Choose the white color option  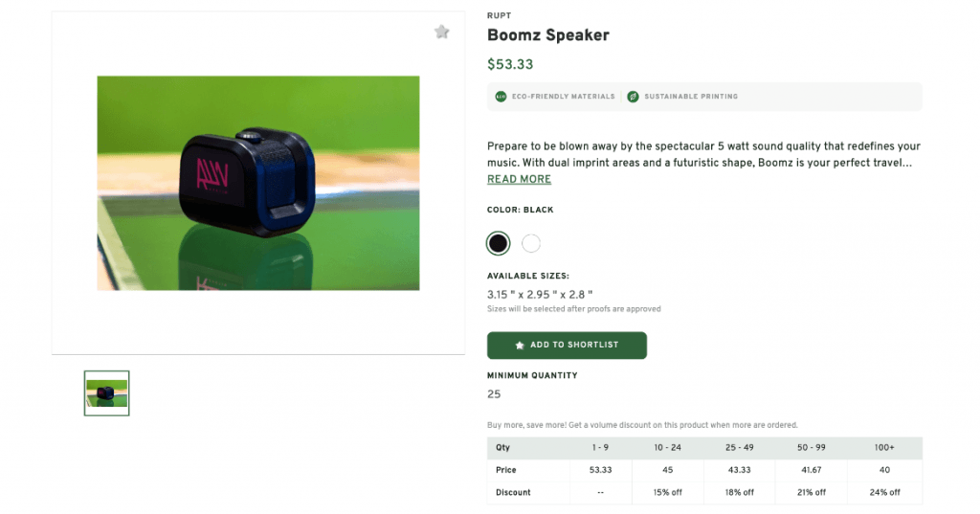531,243
